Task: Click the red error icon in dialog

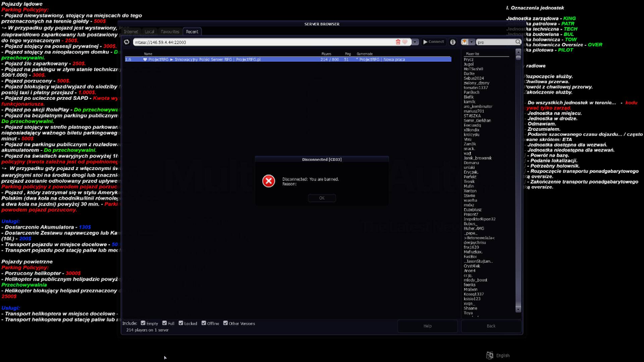Action: [269, 181]
